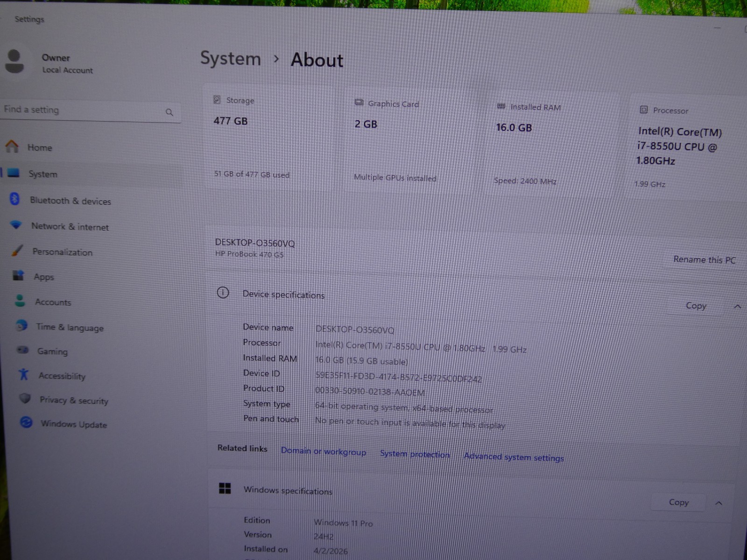
Task: Open Domain or workgroup link
Action: pyautogui.click(x=324, y=451)
